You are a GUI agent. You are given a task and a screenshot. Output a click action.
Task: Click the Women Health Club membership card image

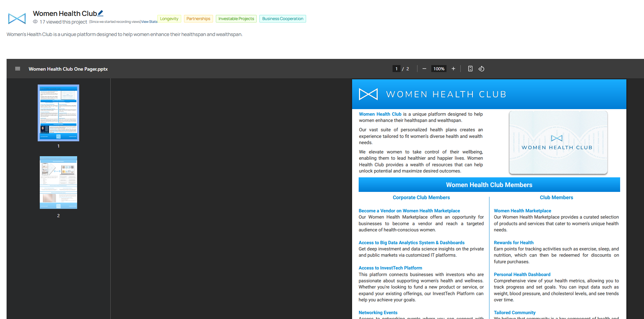pos(558,142)
